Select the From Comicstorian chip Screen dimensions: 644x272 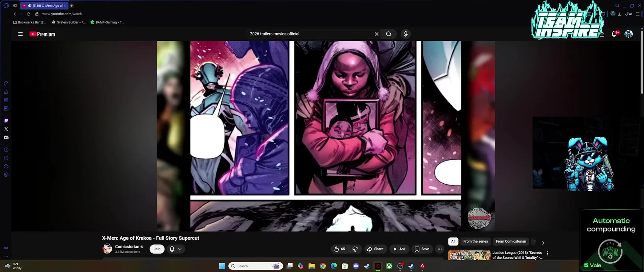click(x=511, y=241)
